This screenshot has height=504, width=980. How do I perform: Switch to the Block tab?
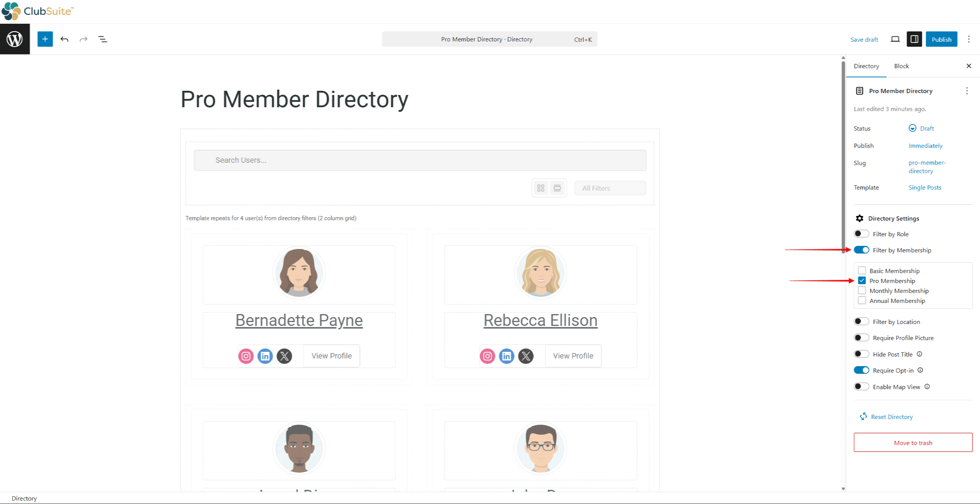[901, 66]
